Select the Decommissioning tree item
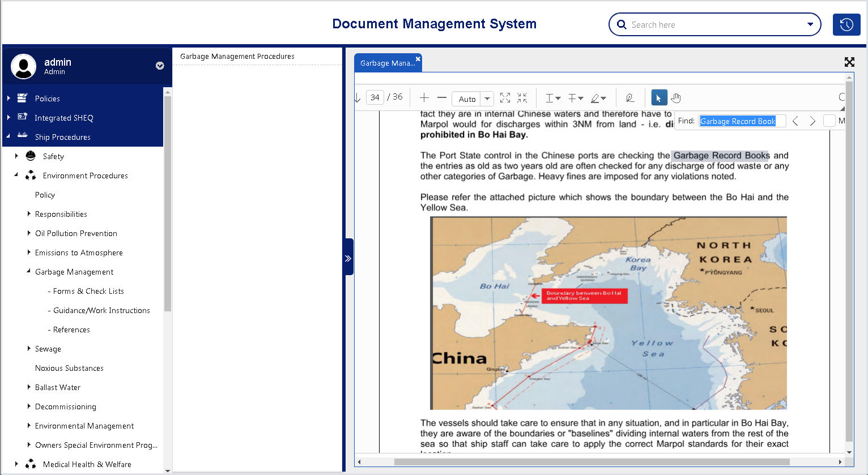868x475 pixels. coord(65,406)
